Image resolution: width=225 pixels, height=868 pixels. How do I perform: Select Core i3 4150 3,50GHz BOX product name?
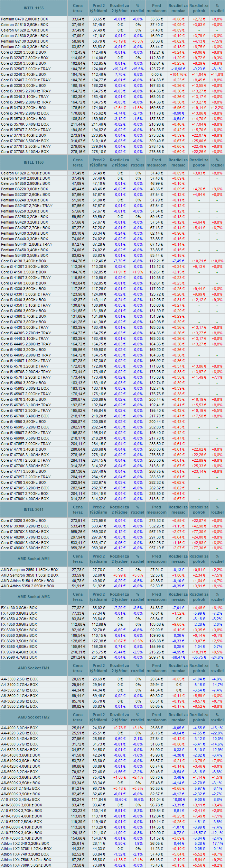pos(24,272)
